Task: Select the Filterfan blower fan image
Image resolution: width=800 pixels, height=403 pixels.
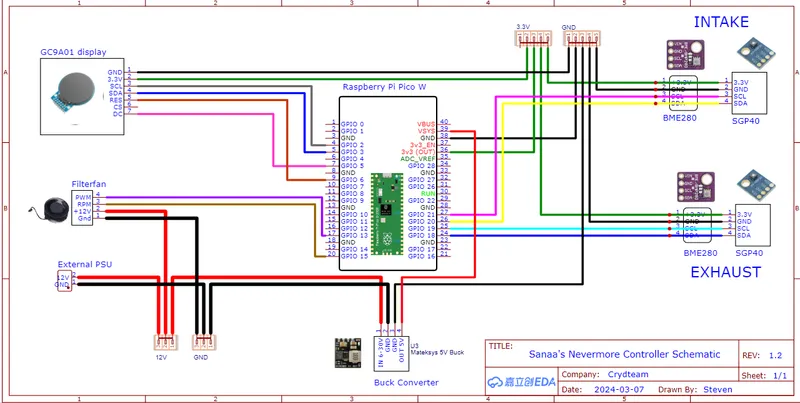Action: click(49, 210)
